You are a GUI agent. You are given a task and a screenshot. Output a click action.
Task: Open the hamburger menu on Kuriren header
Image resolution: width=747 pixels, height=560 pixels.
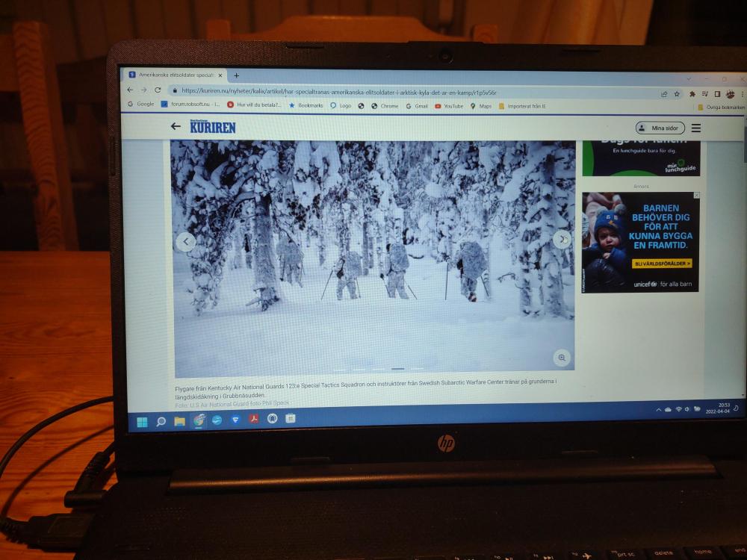click(696, 128)
